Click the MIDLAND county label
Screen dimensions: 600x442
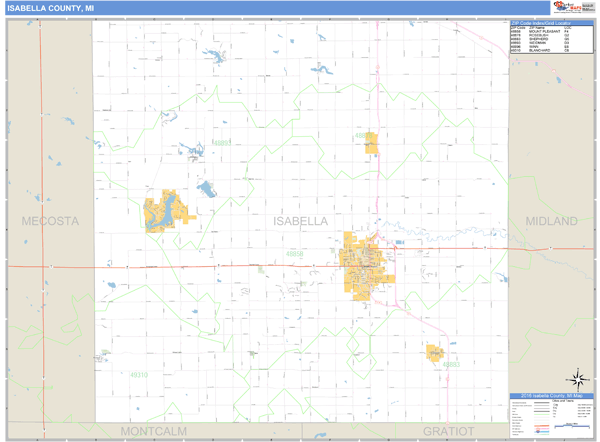551,221
